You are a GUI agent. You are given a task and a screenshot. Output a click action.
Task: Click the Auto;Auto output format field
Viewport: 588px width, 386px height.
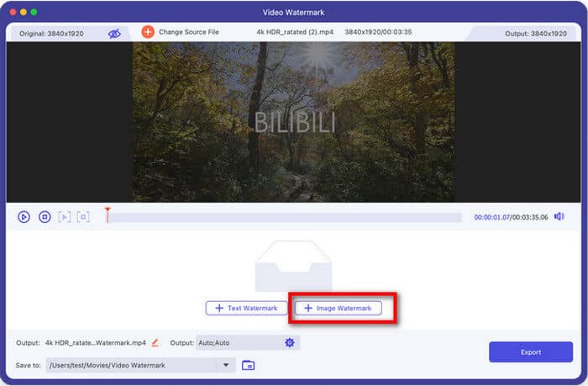pos(248,343)
